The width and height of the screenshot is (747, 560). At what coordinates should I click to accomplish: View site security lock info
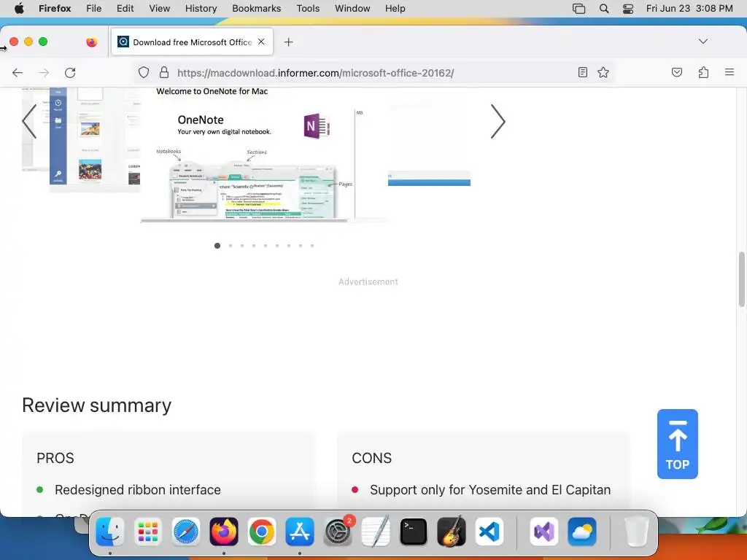pos(164,72)
